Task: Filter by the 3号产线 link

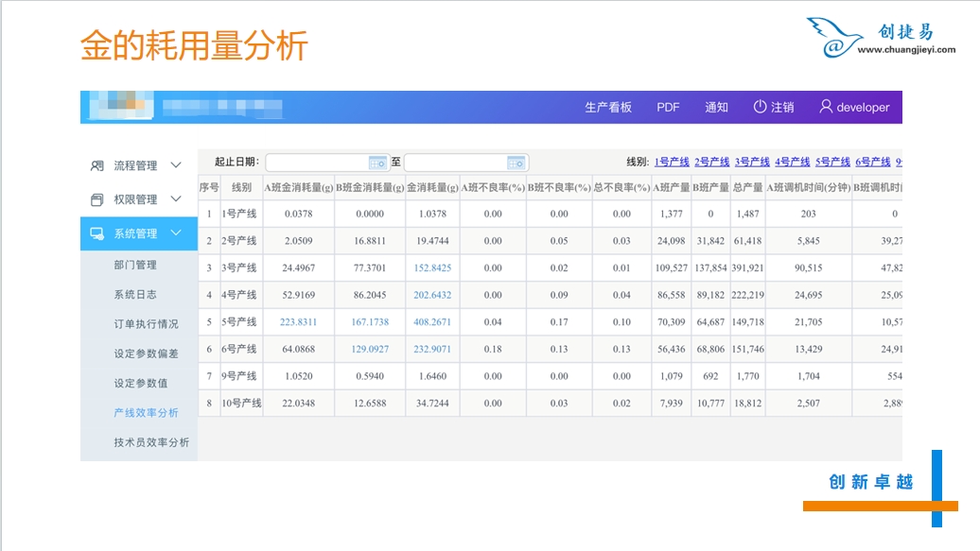Action: pyautogui.click(x=752, y=163)
